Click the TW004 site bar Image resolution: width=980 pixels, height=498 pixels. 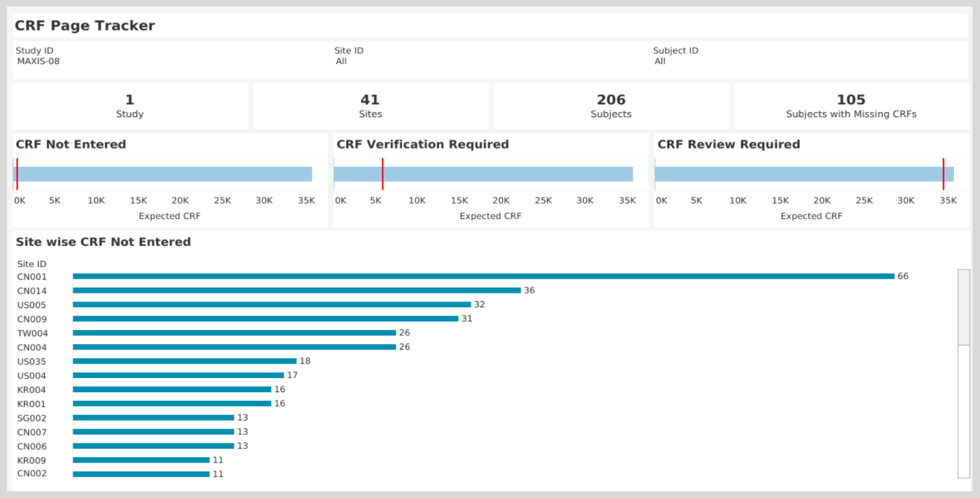pos(234,333)
